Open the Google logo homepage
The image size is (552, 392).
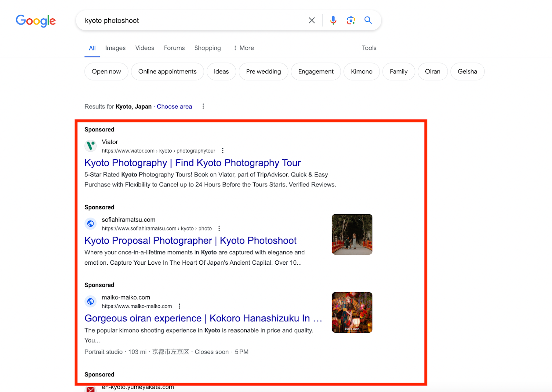point(36,21)
